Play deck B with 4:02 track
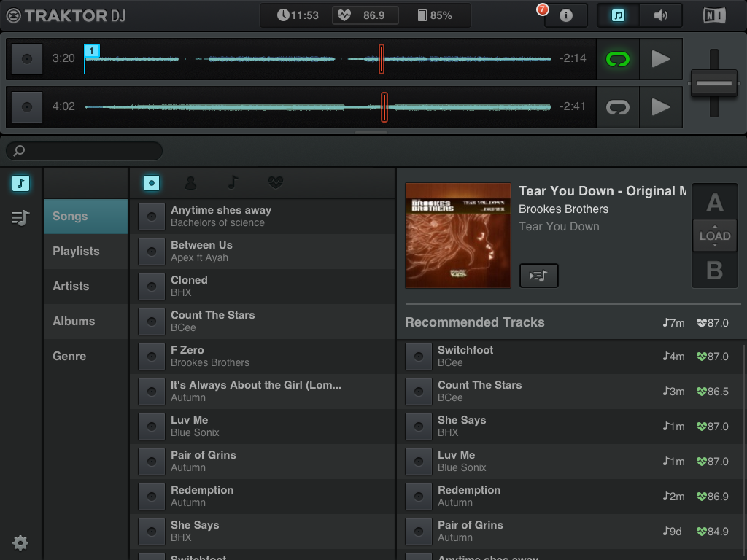This screenshot has height=560, width=747. tap(661, 107)
